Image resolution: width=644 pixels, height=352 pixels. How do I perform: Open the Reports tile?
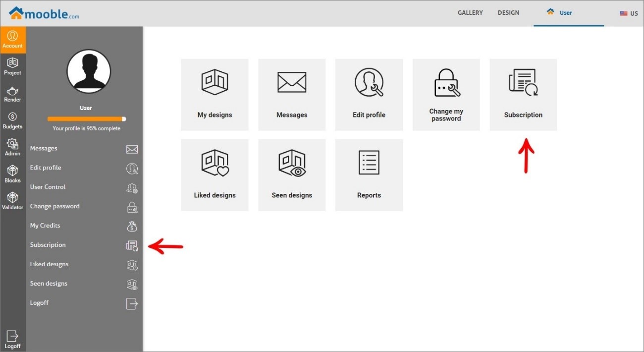coord(369,175)
